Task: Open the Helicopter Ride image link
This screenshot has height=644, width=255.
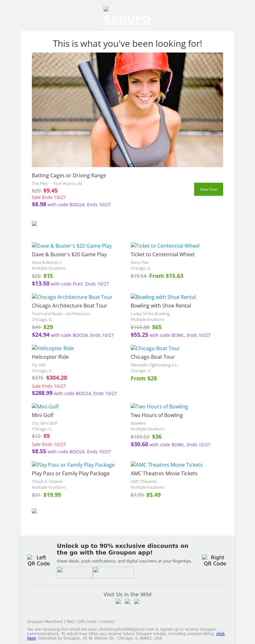Action: (x=53, y=348)
